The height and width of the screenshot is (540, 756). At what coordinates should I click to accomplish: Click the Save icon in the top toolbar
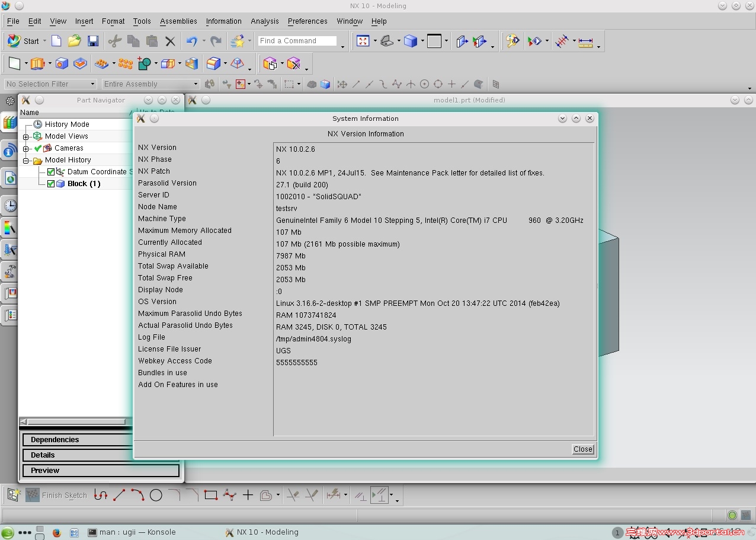94,41
